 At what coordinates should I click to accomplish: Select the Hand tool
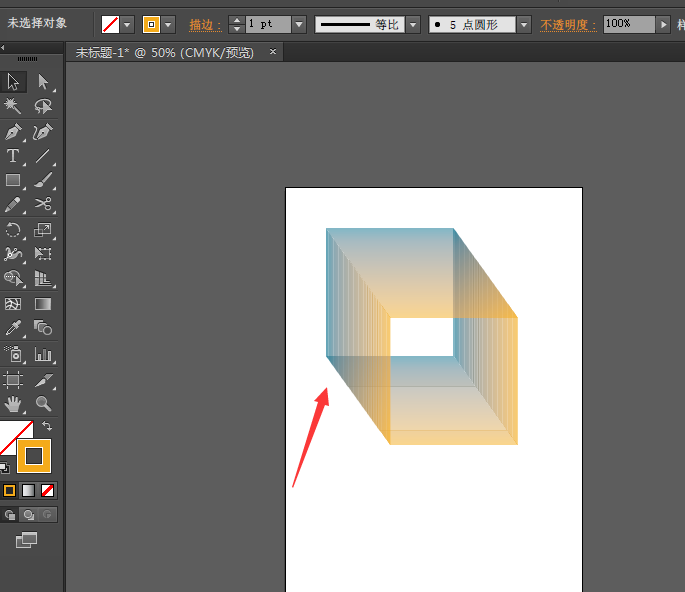click(13, 404)
